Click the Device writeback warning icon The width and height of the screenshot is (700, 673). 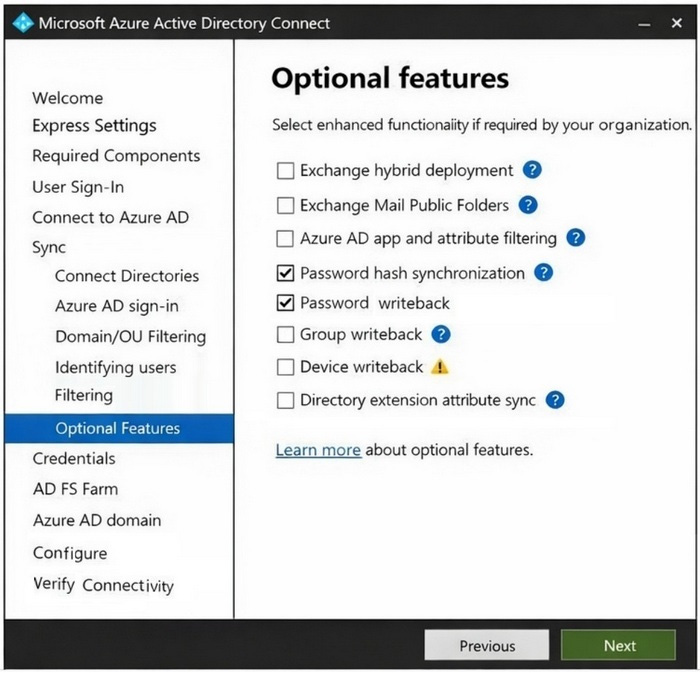tap(440, 367)
